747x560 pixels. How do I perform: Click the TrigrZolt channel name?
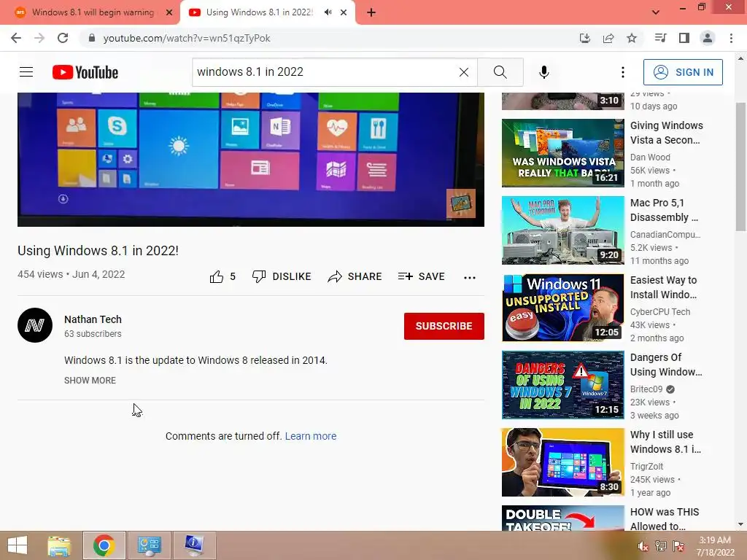(646, 467)
